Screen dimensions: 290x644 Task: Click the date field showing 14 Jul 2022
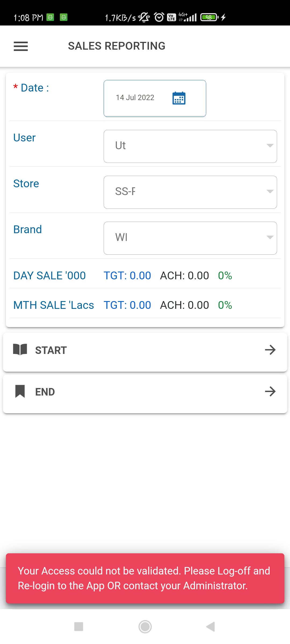tap(135, 98)
